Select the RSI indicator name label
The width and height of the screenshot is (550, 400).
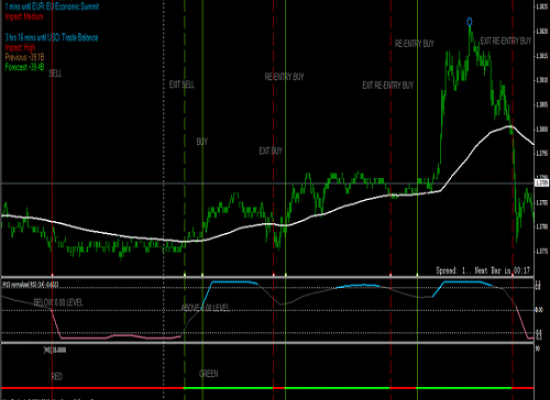click(x=31, y=285)
